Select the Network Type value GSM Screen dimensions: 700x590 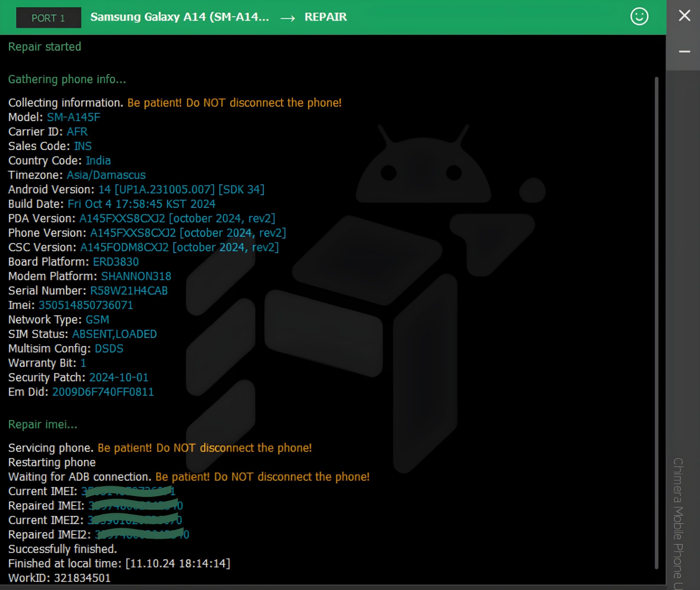click(97, 319)
